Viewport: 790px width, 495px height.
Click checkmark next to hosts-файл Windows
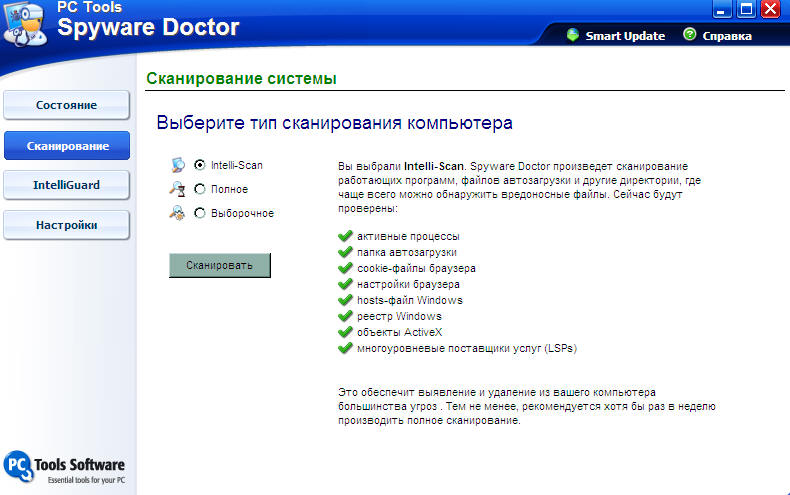(345, 300)
